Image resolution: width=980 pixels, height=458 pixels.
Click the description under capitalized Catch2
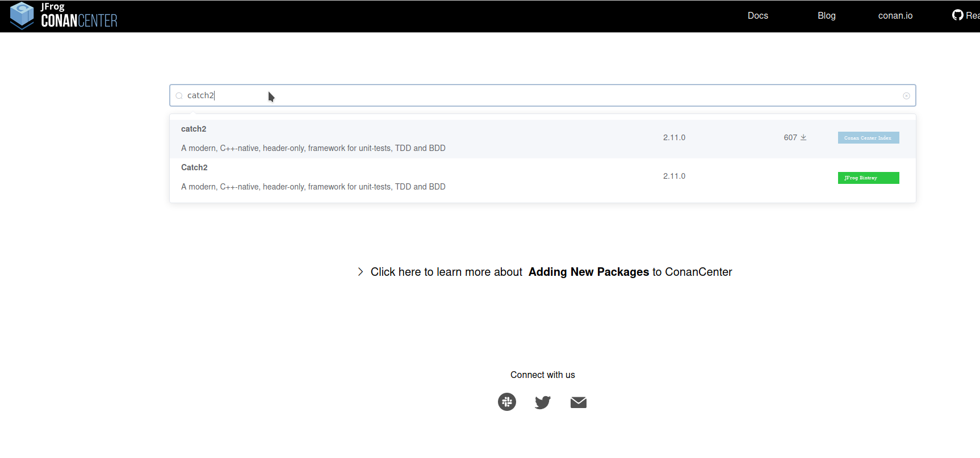click(x=313, y=187)
